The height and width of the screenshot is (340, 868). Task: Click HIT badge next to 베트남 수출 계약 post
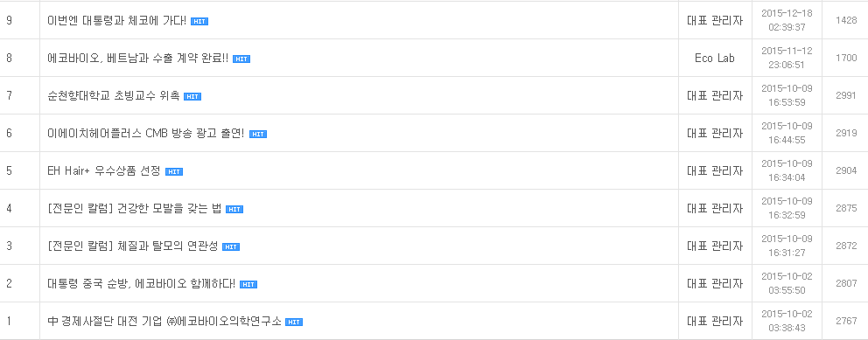pyautogui.click(x=241, y=59)
